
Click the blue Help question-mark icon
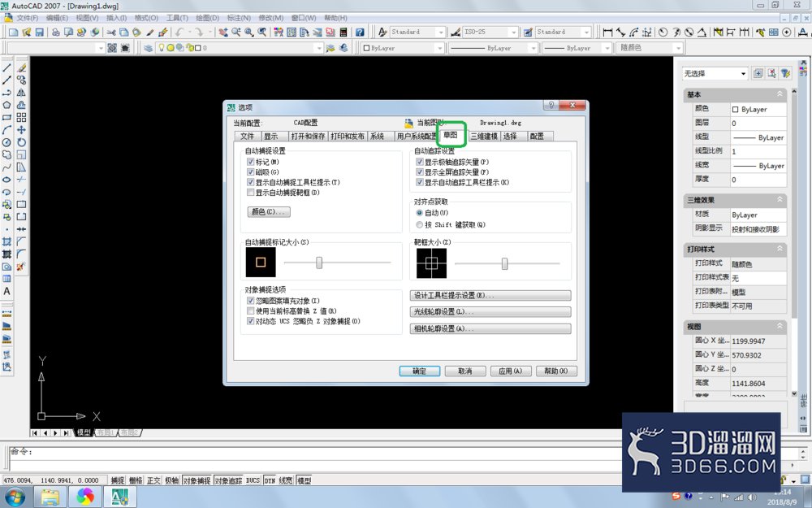[360, 33]
